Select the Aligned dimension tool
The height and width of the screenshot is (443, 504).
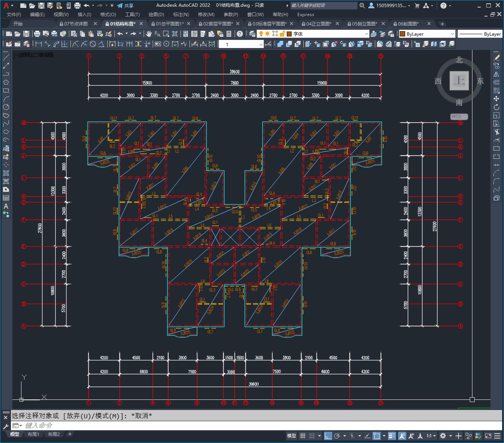(x=47, y=44)
